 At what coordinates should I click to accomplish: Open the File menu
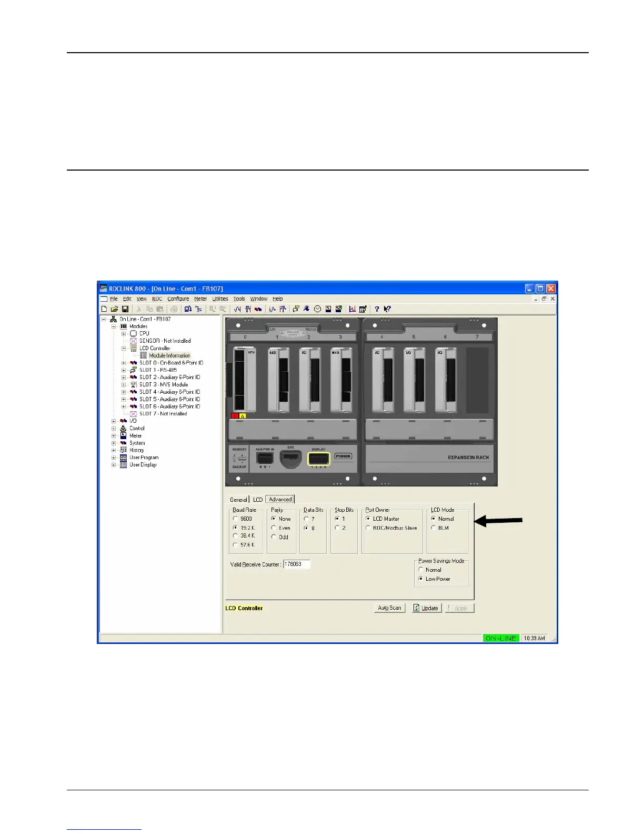(x=114, y=299)
